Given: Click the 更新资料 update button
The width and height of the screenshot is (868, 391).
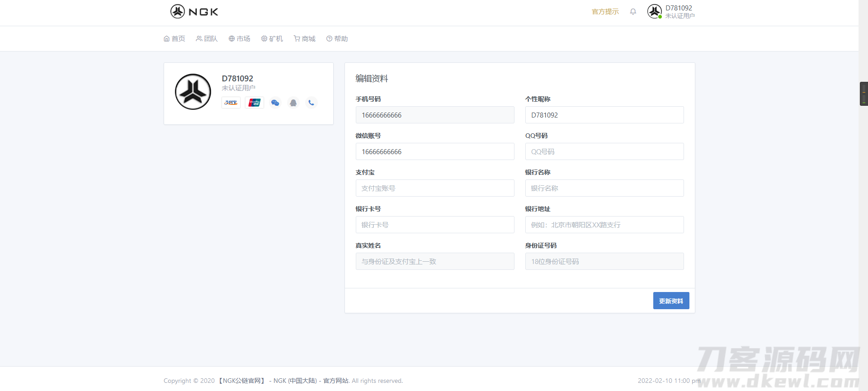Looking at the screenshot, I should pos(671,301).
